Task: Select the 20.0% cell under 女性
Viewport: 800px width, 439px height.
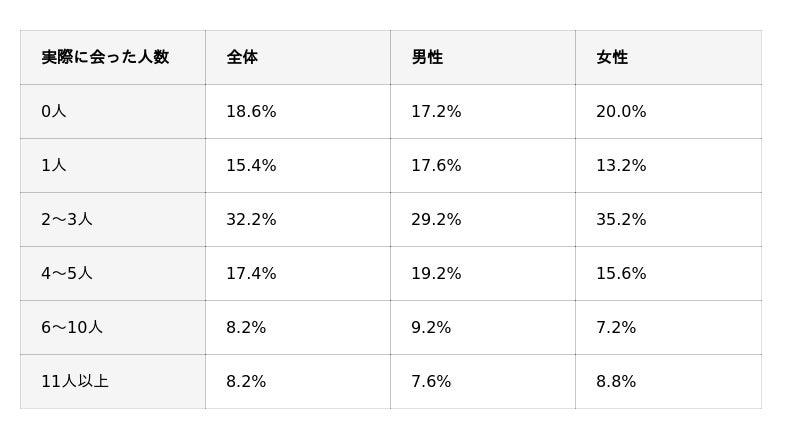Action: pos(668,111)
